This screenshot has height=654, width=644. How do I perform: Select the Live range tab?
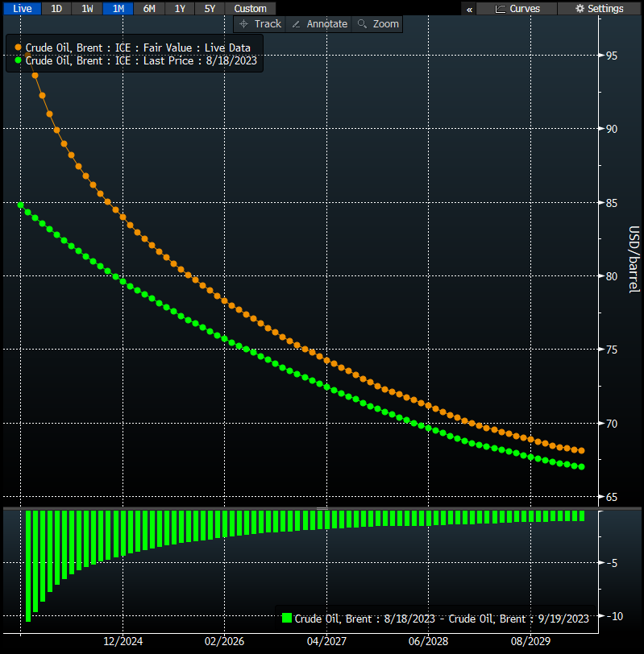coord(23,8)
